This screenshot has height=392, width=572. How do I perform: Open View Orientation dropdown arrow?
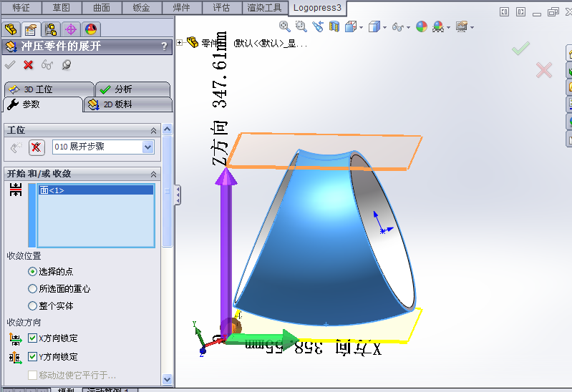point(361,27)
